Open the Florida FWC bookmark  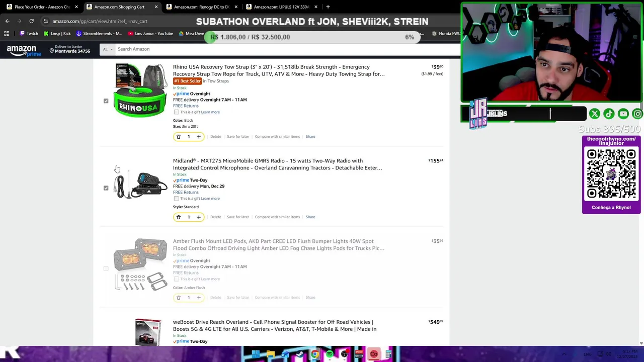[446, 34]
